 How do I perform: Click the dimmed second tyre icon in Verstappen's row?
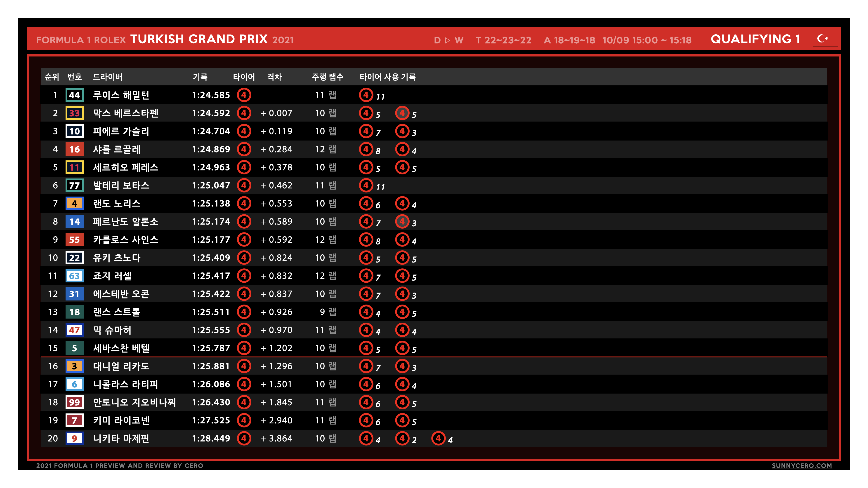tap(402, 113)
